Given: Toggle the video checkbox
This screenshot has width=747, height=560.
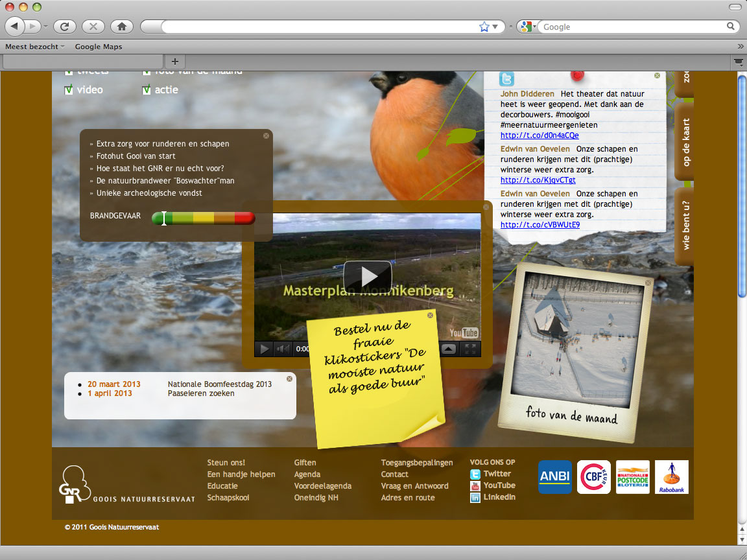Looking at the screenshot, I should [x=69, y=89].
